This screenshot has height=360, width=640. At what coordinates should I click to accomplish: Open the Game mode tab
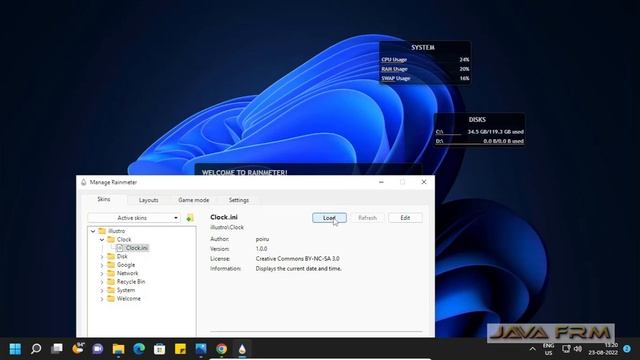193,200
